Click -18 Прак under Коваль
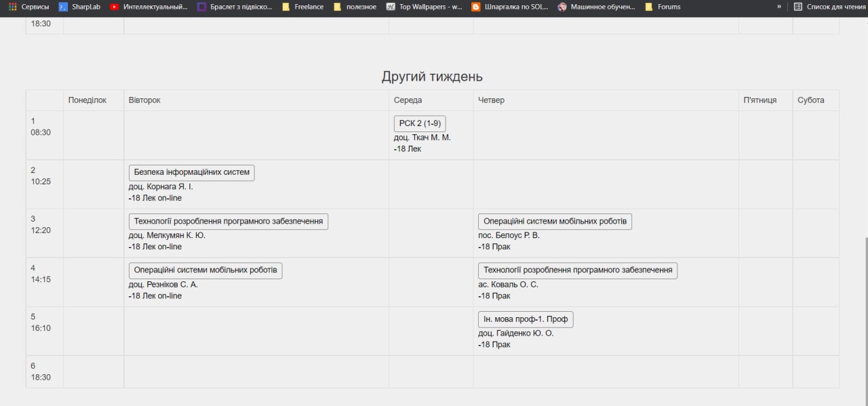This screenshot has height=406, width=868. tap(494, 296)
